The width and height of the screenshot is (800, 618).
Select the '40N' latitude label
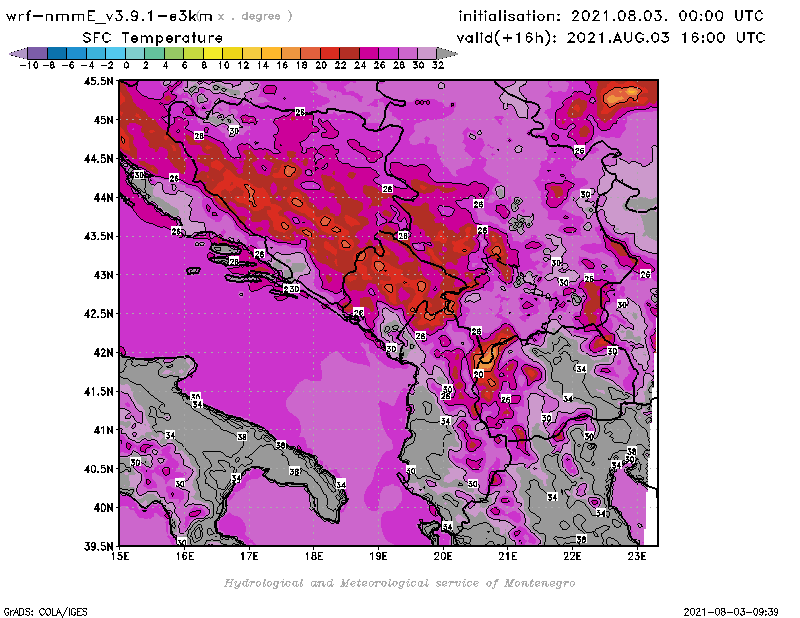tap(103, 508)
